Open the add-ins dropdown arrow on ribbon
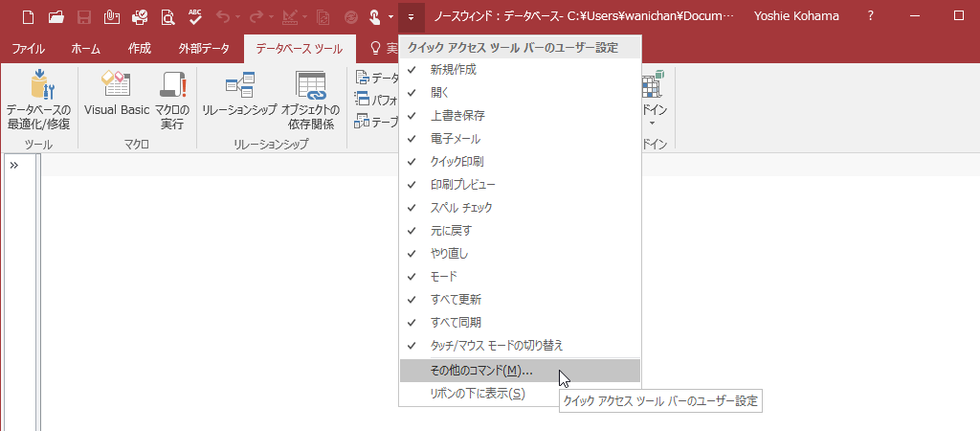The image size is (980, 431). coord(653,124)
